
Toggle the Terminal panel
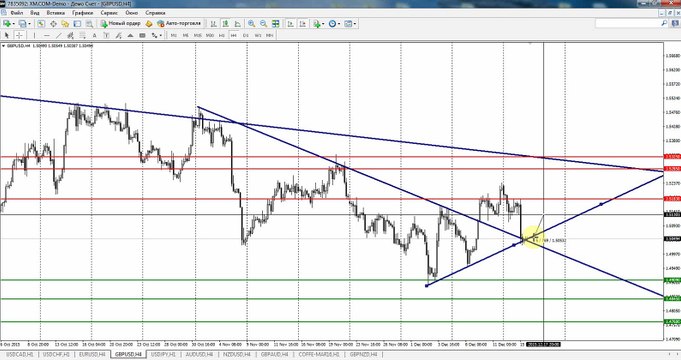coord(77,23)
